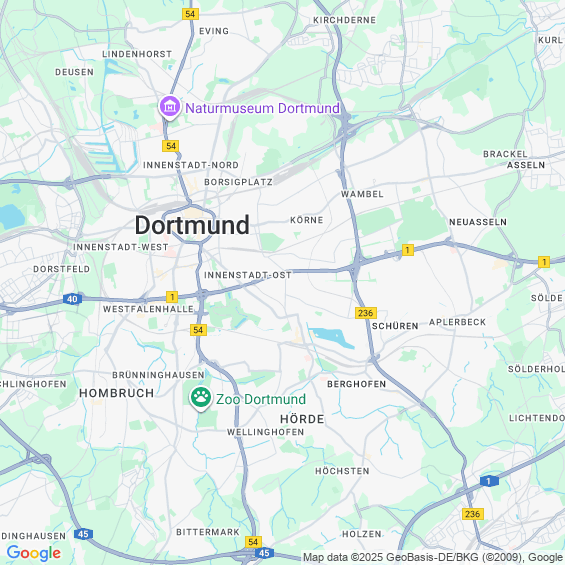Click the Zoo Dortmund paw icon
The width and height of the screenshot is (565, 565).
(201, 398)
